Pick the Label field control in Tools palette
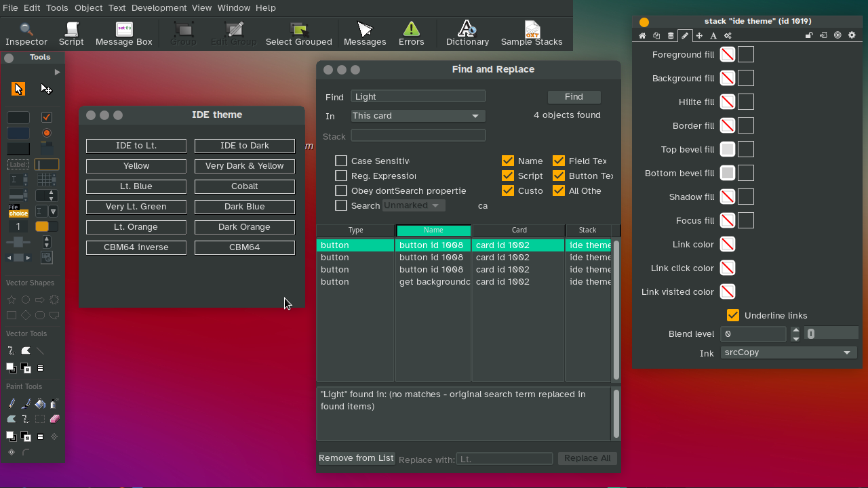The height and width of the screenshot is (488, 868). [x=18, y=164]
